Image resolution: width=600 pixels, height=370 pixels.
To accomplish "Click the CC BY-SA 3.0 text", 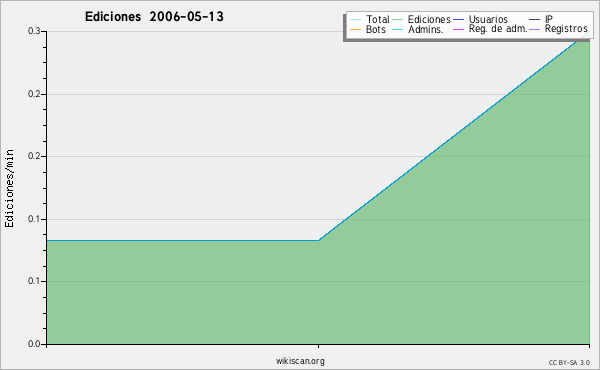I will [569, 363].
